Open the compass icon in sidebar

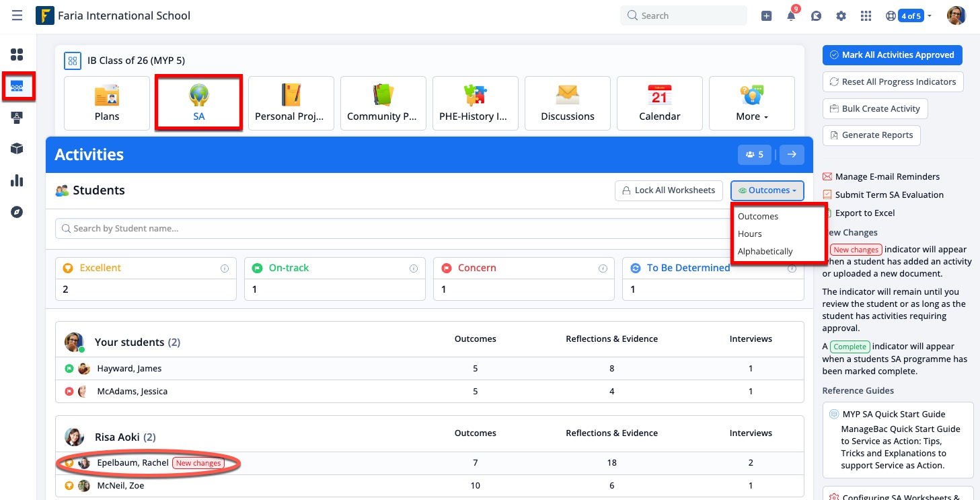[17, 212]
